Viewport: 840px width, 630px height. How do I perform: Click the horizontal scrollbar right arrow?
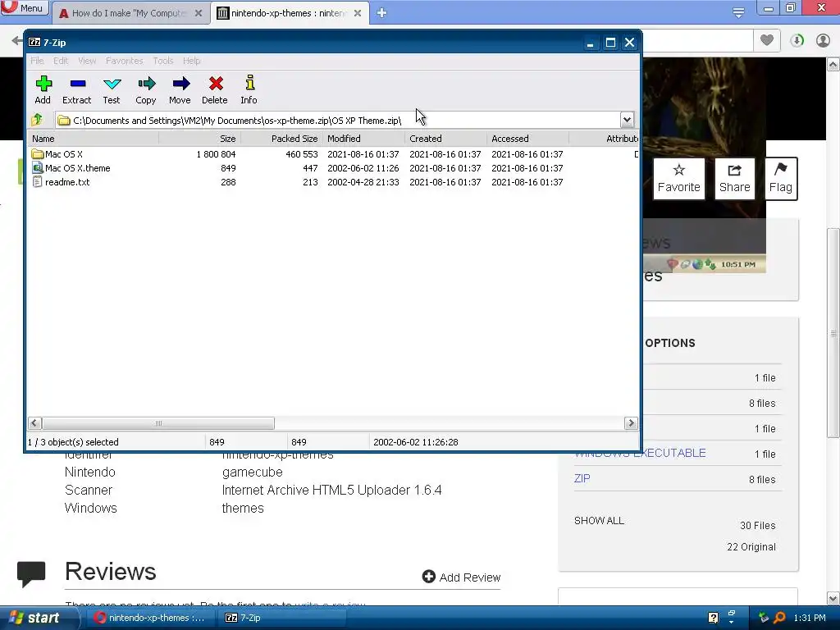(631, 423)
